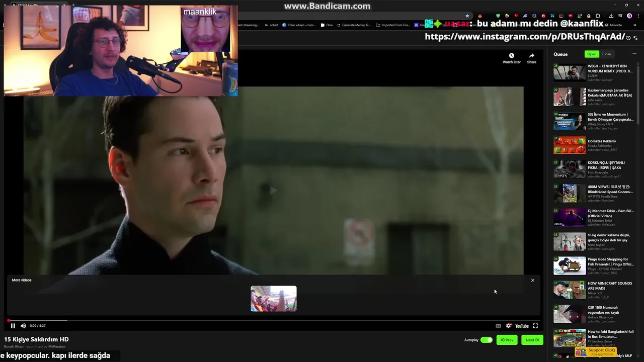Skip to the next clip with Next
644x362 pixels.
click(x=532, y=340)
